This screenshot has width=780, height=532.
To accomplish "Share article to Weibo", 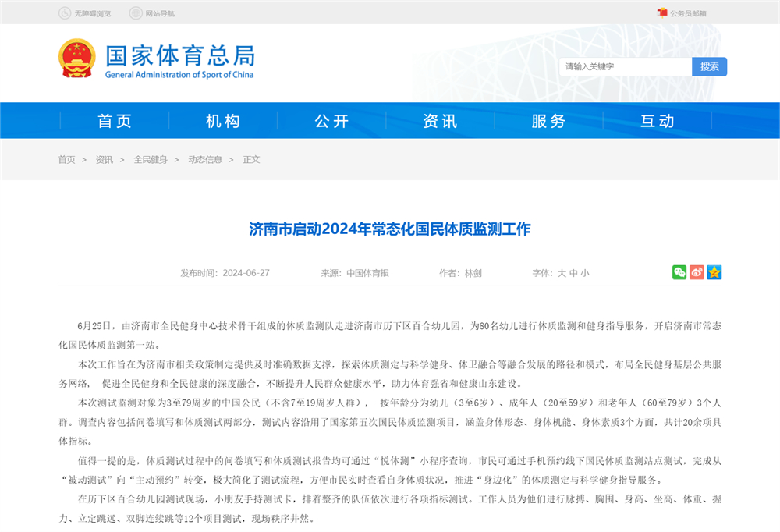I will click(697, 272).
